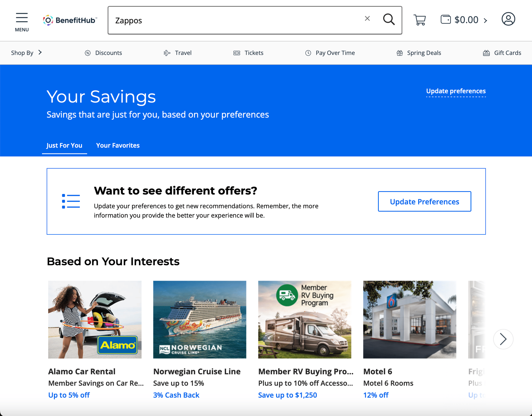Click the Norwegian Cruise Line title
The image size is (532, 416).
click(x=197, y=371)
